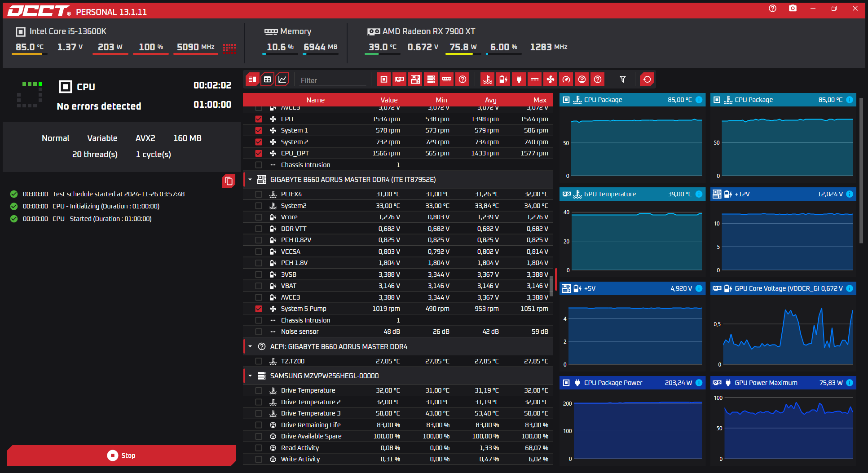Screen dimensions: 868x473
Task: Reset sensor min/max values
Action: [x=647, y=80]
